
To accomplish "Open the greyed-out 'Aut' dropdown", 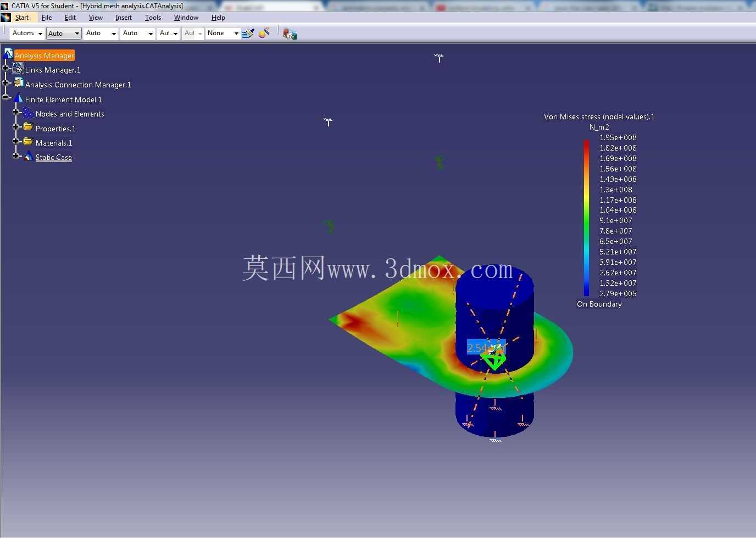I will 193,34.
